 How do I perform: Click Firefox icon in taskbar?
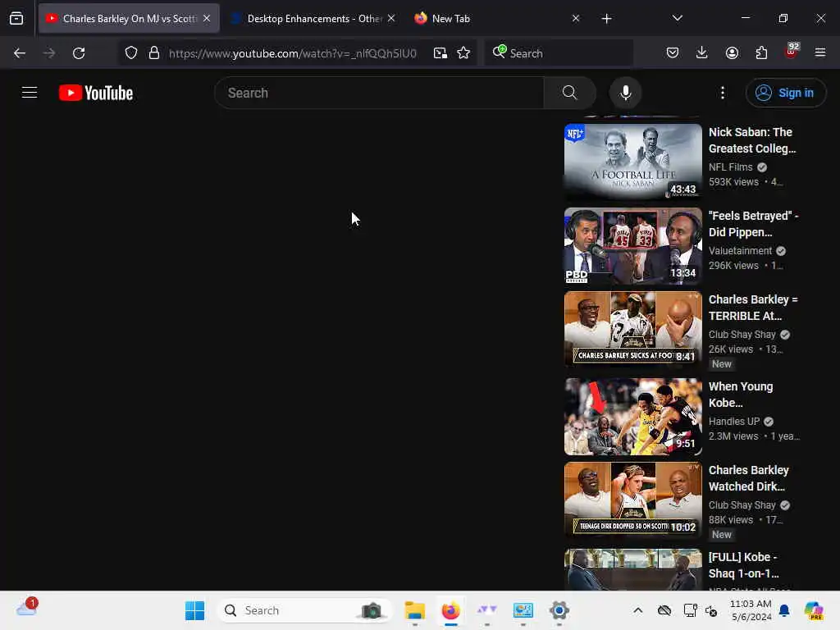pos(450,610)
